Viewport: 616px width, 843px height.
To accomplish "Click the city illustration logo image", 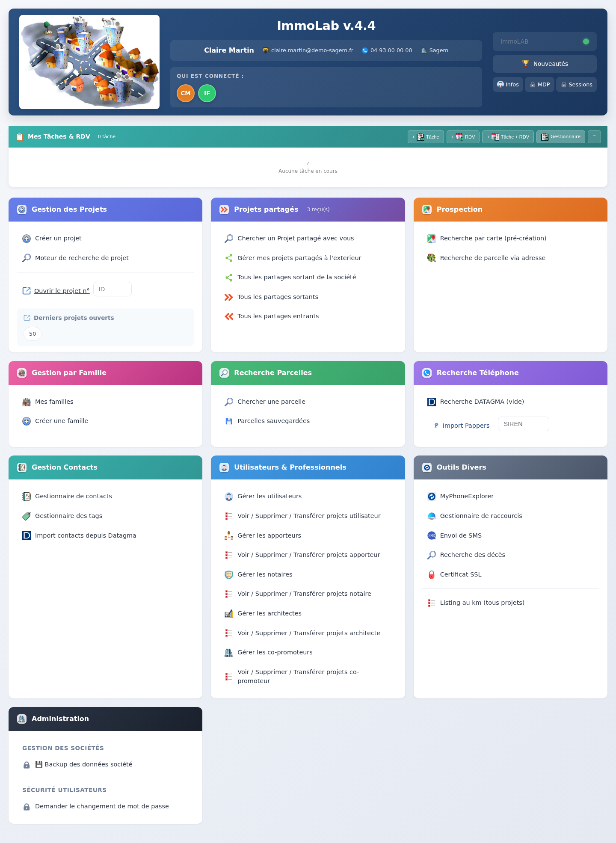I will pyautogui.click(x=89, y=62).
